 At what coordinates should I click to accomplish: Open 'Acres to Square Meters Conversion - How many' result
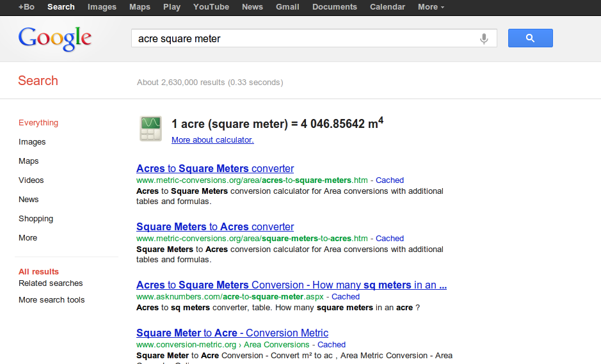point(291,285)
